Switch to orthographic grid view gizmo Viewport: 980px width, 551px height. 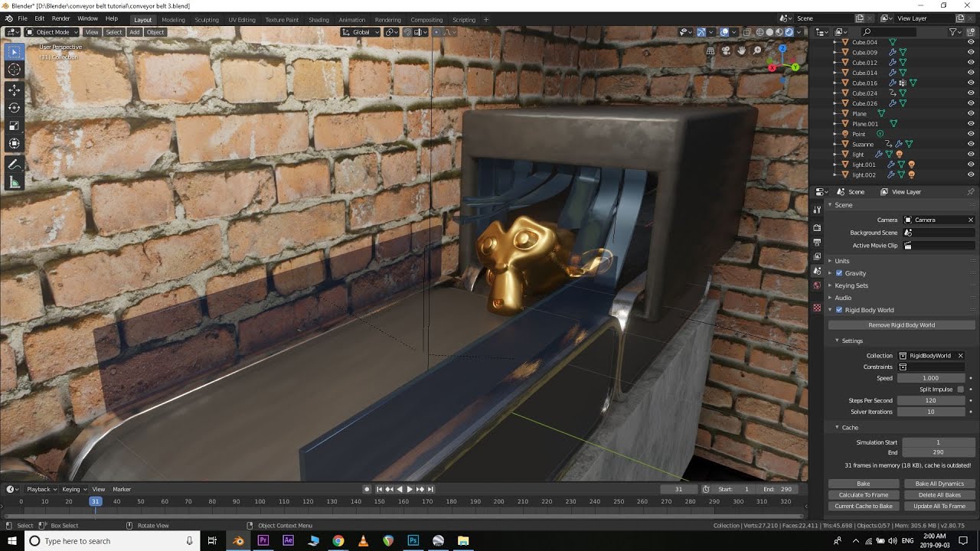coord(711,51)
